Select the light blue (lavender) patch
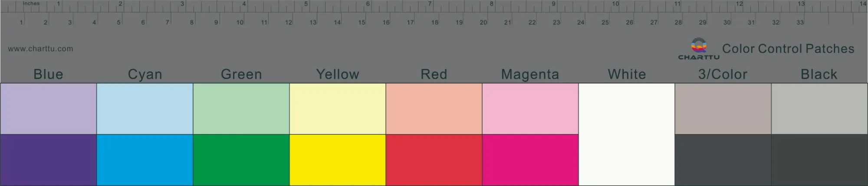 click(48, 109)
